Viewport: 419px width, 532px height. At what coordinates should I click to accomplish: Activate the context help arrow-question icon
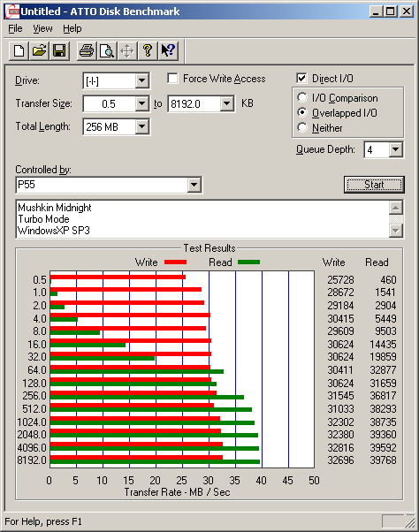point(168,51)
